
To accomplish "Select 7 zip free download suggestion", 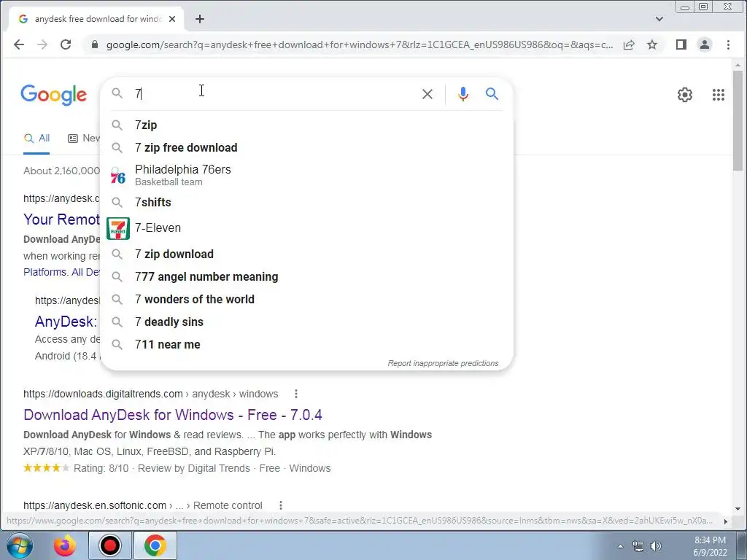I will pyautogui.click(x=307, y=147).
